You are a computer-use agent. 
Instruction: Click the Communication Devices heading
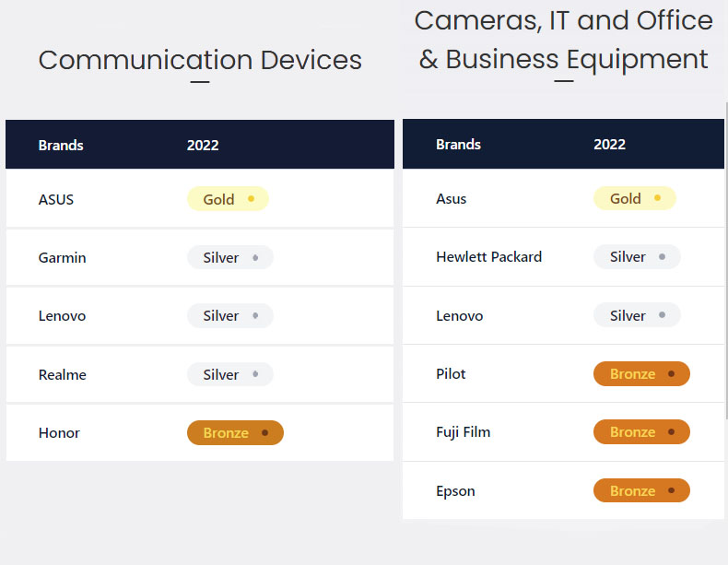click(200, 60)
